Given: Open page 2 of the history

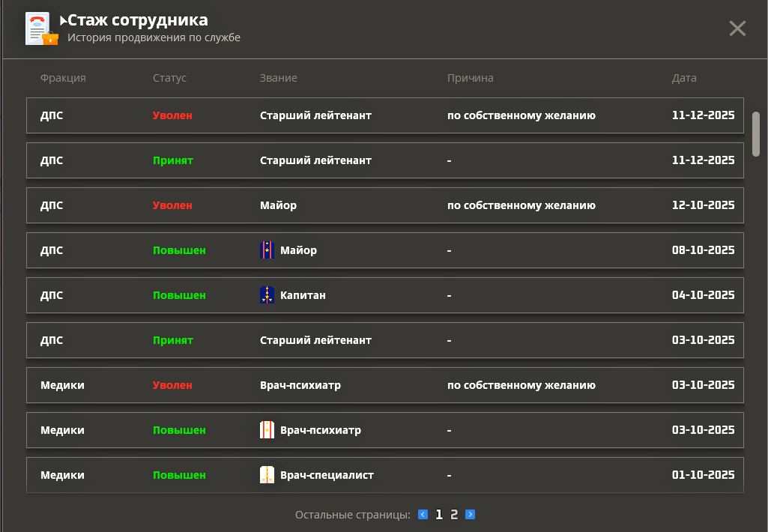Looking at the screenshot, I should click(454, 515).
